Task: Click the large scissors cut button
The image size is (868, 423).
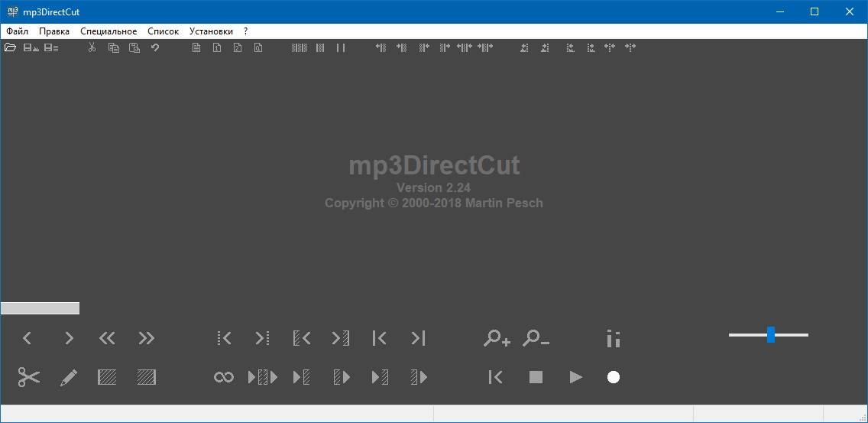Action: click(x=29, y=377)
